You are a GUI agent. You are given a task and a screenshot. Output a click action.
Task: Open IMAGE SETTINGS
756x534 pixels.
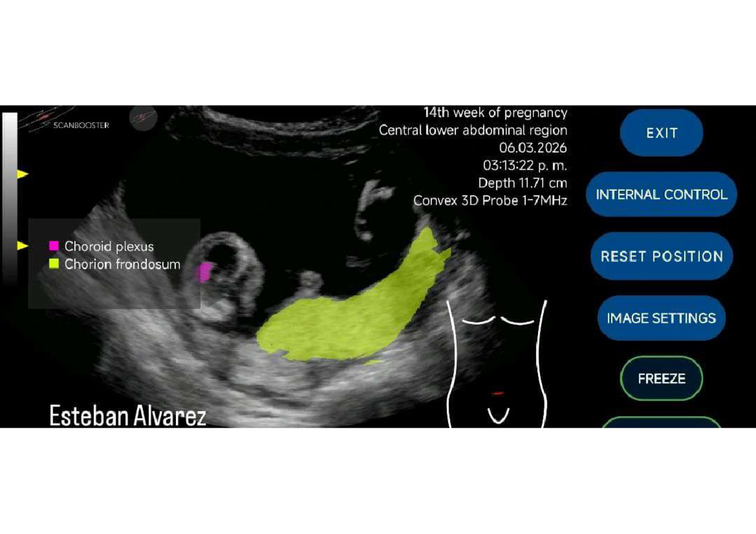(x=661, y=317)
